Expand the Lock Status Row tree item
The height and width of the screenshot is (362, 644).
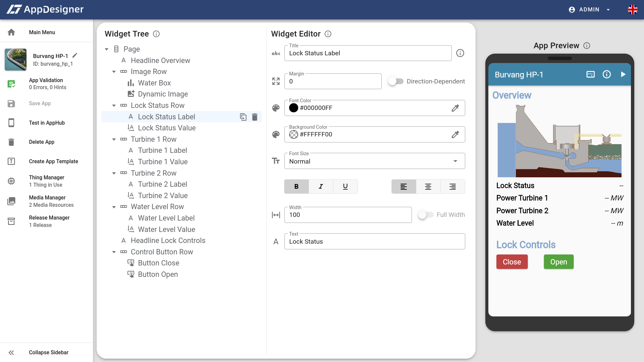114,105
